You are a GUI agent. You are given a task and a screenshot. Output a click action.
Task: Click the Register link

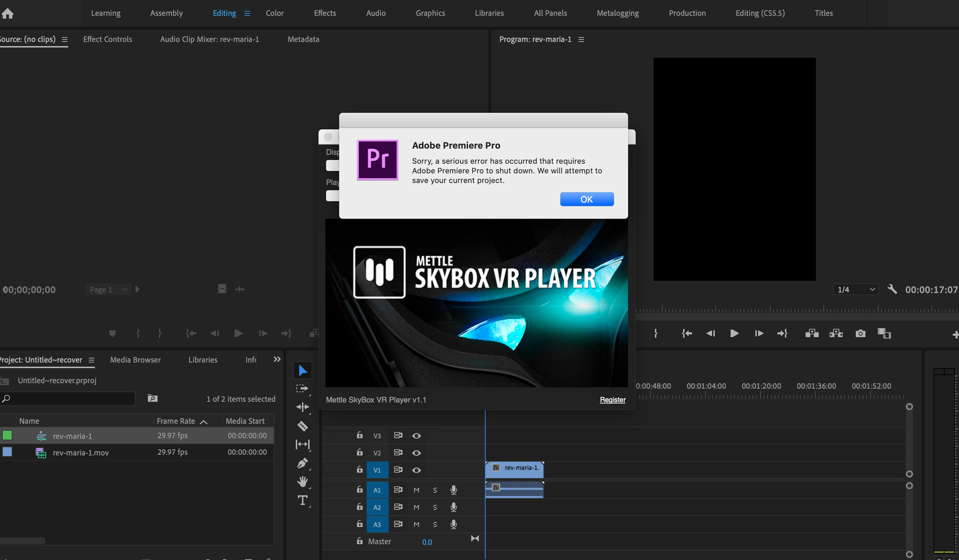tap(612, 399)
